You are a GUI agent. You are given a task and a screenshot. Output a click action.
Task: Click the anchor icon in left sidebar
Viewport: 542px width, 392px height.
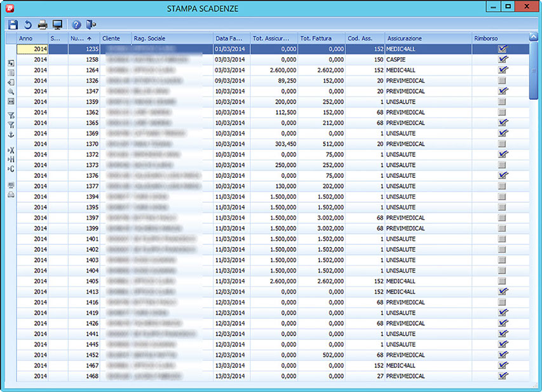(x=11, y=135)
